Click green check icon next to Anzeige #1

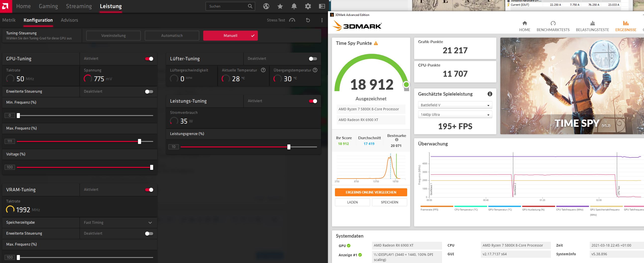pos(360,255)
